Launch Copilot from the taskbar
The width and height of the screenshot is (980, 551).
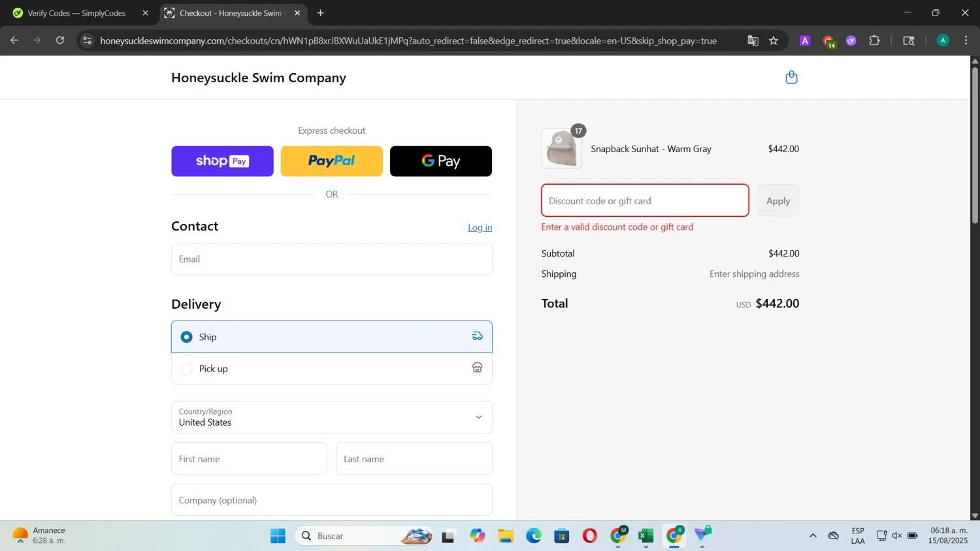coord(478,536)
